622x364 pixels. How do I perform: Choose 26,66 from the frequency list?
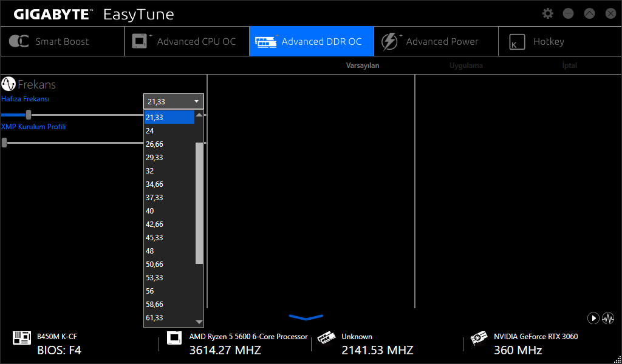point(169,144)
